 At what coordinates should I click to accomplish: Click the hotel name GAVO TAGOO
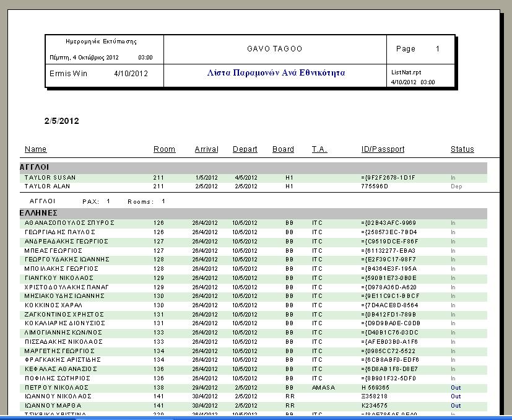(275, 49)
